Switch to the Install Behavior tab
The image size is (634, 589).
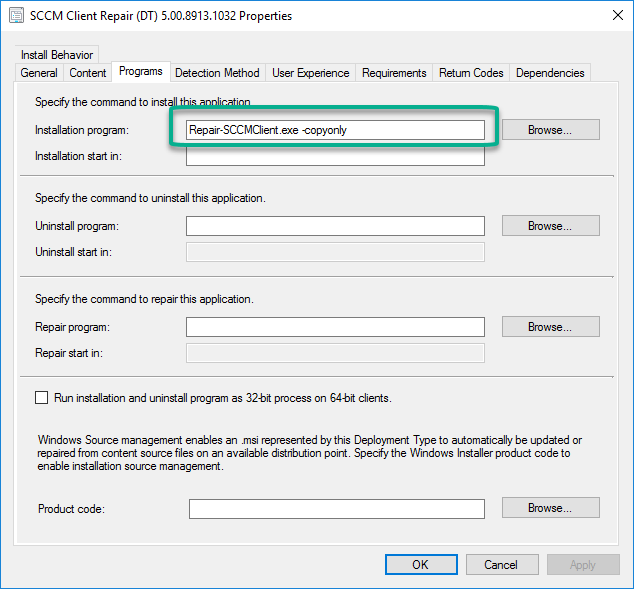pyautogui.click(x=57, y=55)
